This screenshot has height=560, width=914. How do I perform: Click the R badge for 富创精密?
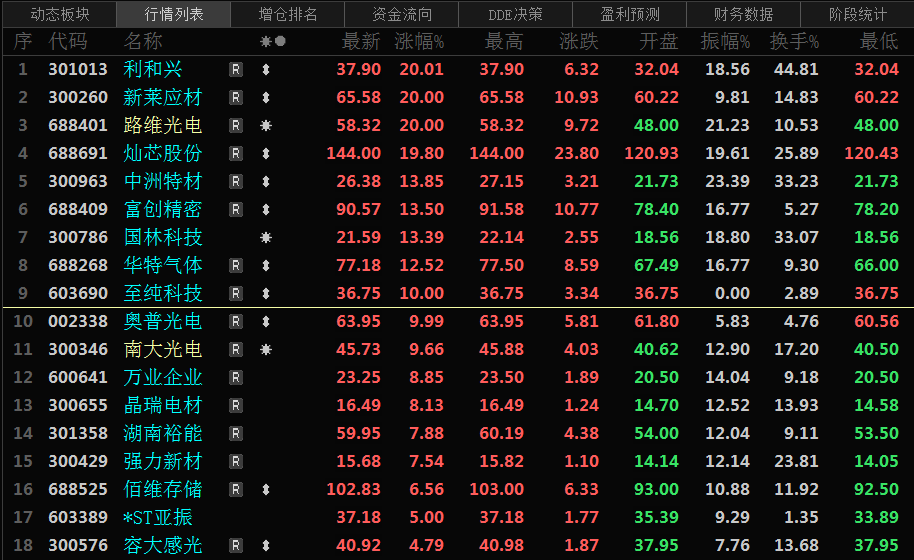(235, 210)
